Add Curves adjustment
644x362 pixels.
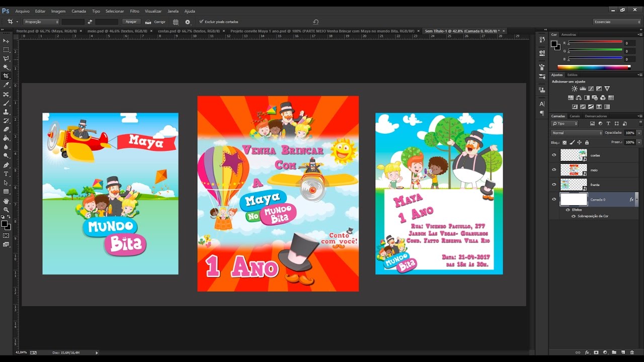591,88
